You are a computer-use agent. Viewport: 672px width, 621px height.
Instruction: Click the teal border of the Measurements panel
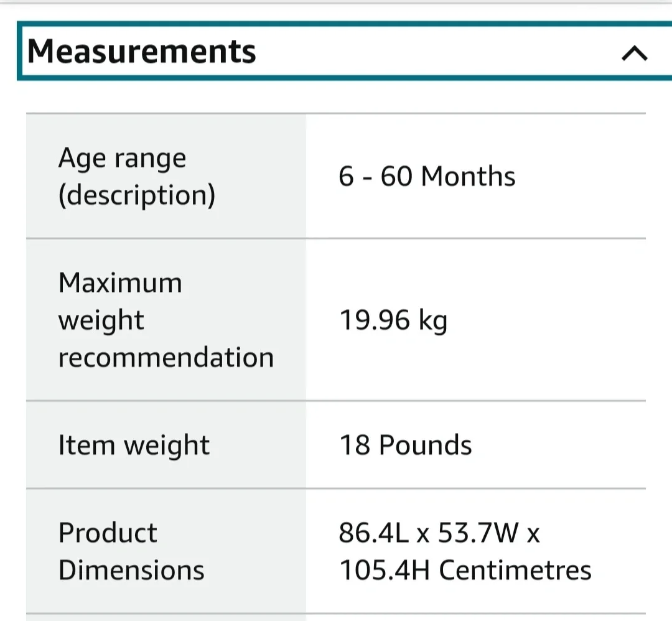pos(336,25)
